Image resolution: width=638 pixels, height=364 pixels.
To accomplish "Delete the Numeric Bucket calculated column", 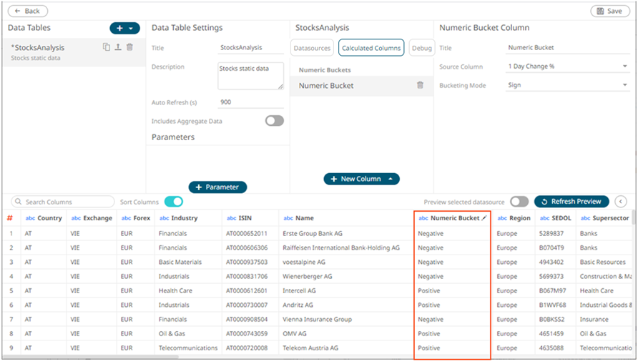I will [x=420, y=85].
